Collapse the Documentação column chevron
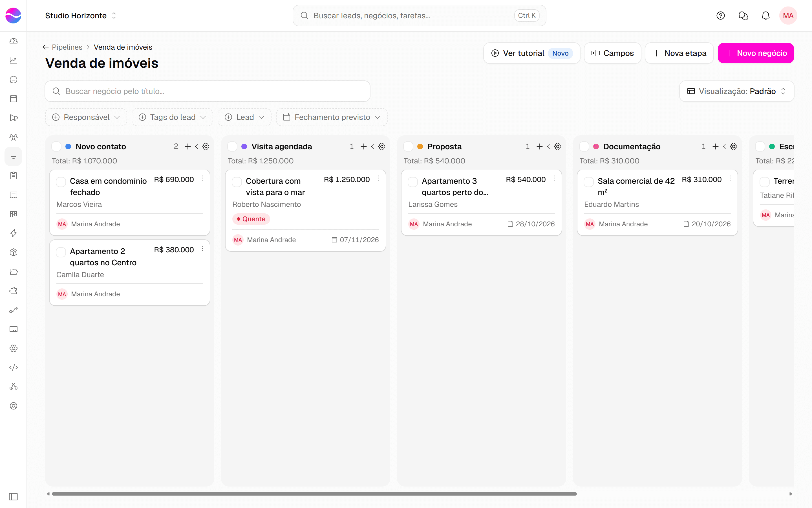Viewport: 812px width, 508px height. click(725, 146)
